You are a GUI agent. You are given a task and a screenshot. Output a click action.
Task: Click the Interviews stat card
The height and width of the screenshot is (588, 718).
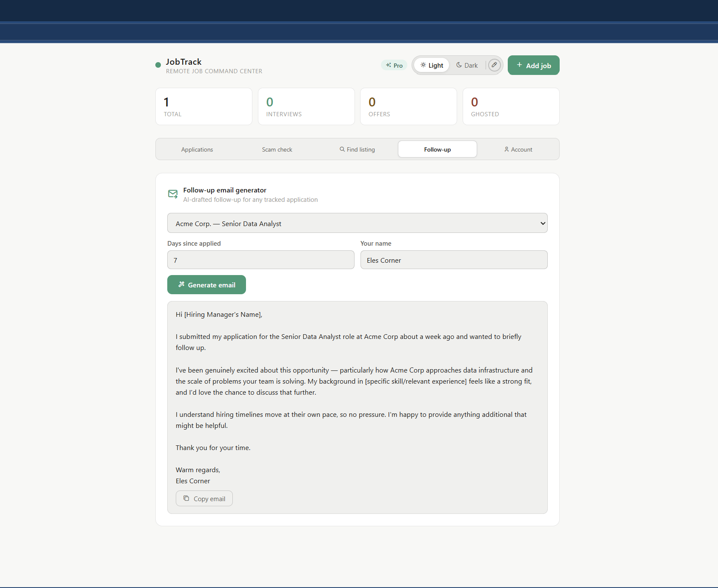pos(306,106)
